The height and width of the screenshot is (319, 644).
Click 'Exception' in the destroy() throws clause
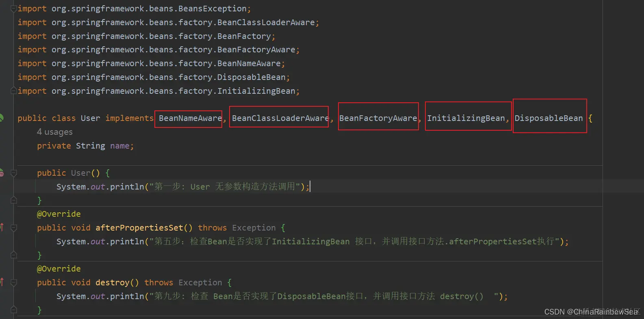pyautogui.click(x=200, y=282)
